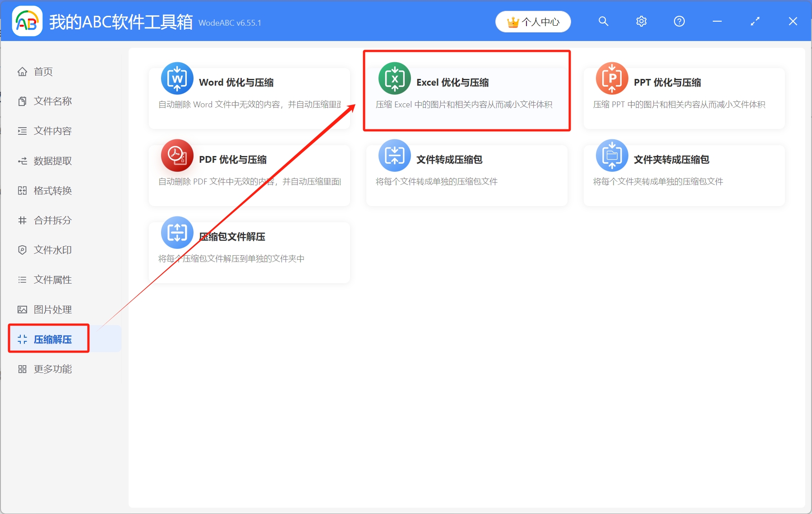Viewport: 812px width, 514px height.
Task: Click the description 压缩 Excel 中的图片和相关内容从而减小文件体积
Action: point(464,105)
